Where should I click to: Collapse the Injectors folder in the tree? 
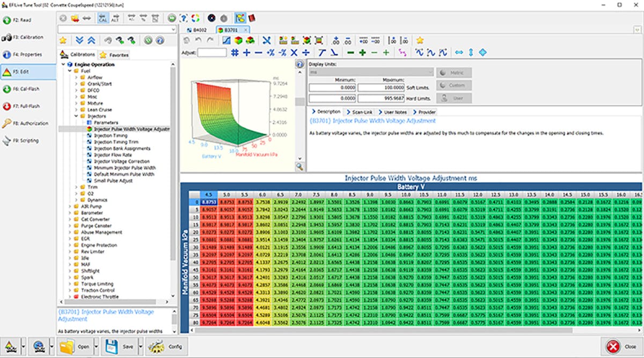(76, 116)
